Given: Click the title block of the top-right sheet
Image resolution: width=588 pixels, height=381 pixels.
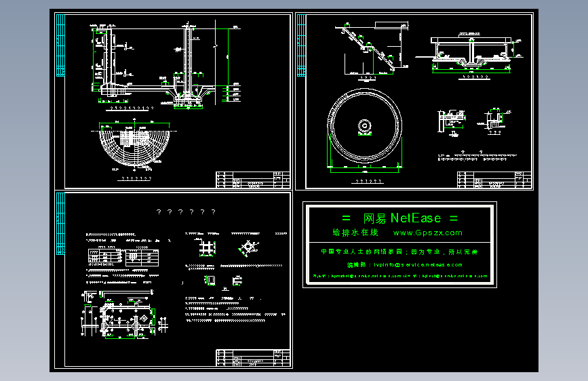Looking at the screenshot, I should (x=494, y=180).
